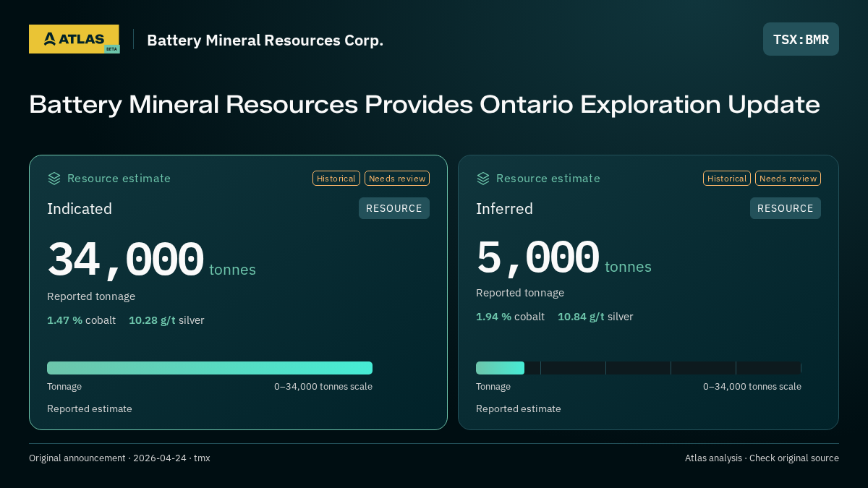Click the Atlas logo badge
The height and width of the screenshot is (488, 868).
(74, 39)
